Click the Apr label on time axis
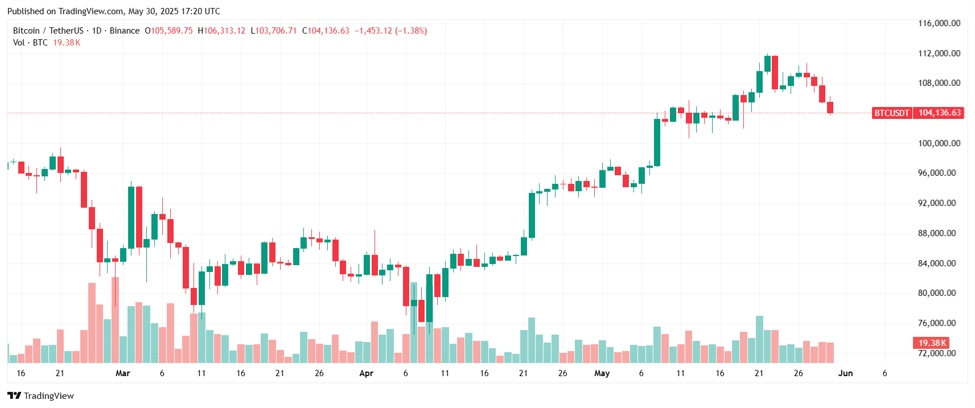The image size is (975, 408). click(x=367, y=373)
